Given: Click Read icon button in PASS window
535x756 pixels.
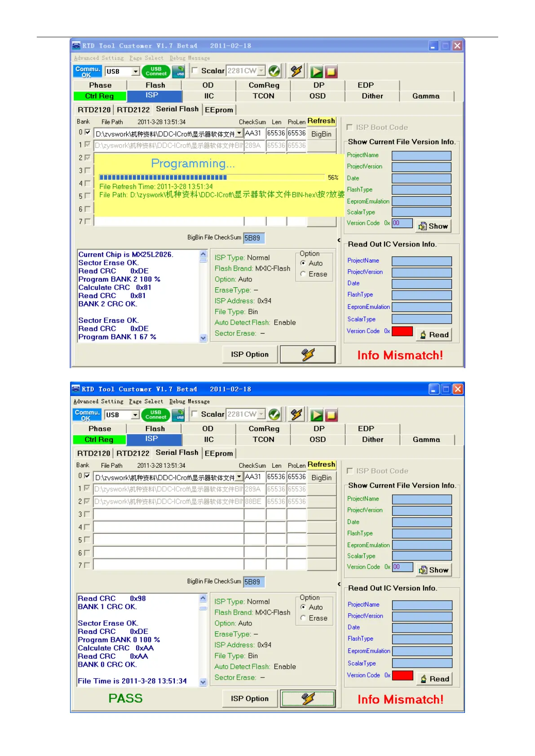Looking at the screenshot, I should pos(434,679).
